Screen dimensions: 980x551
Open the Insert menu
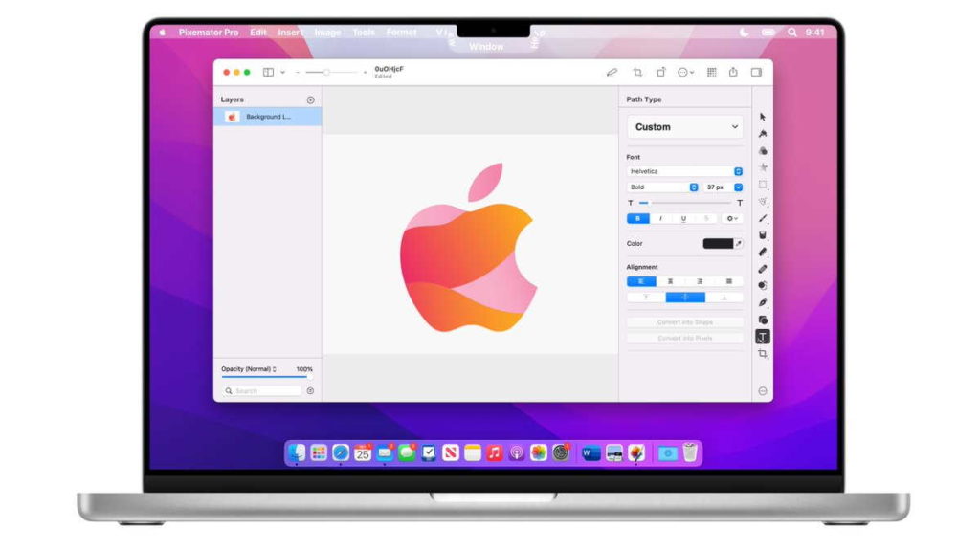(x=290, y=33)
